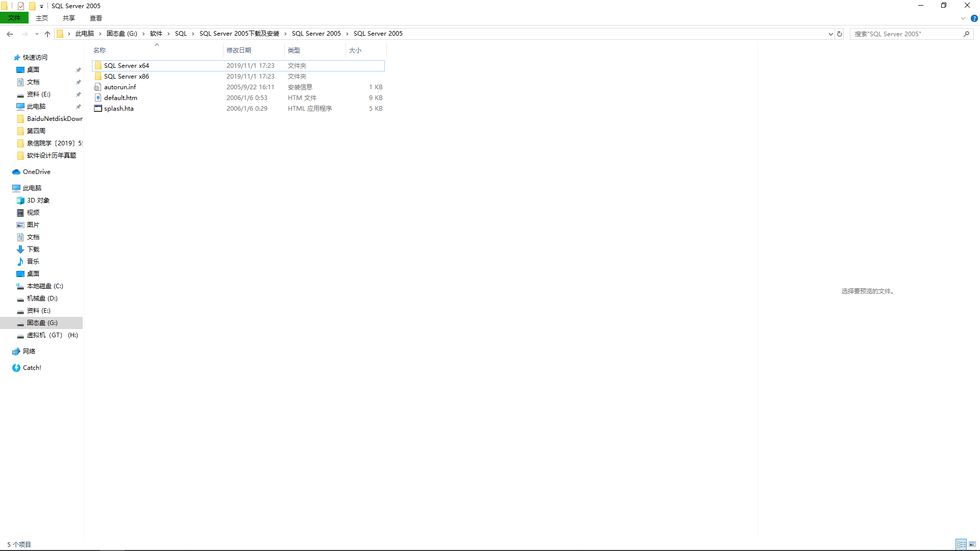
Task: Select 固态盘 (G:) in sidebar
Action: pyautogui.click(x=42, y=323)
